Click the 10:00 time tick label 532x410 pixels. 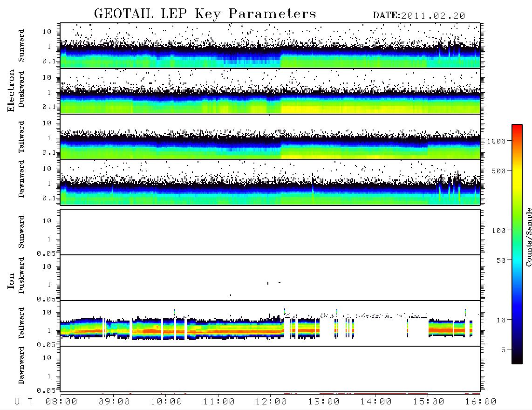(166, 402)
